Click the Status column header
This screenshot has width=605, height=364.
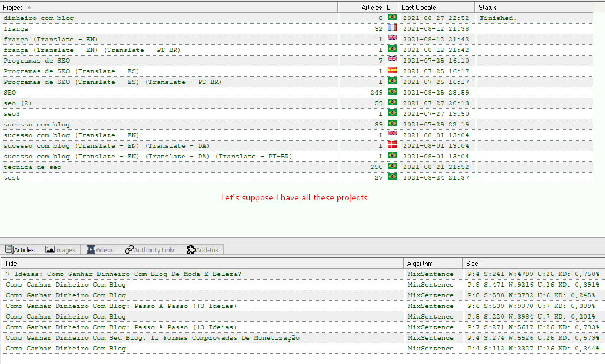(534, 7)
